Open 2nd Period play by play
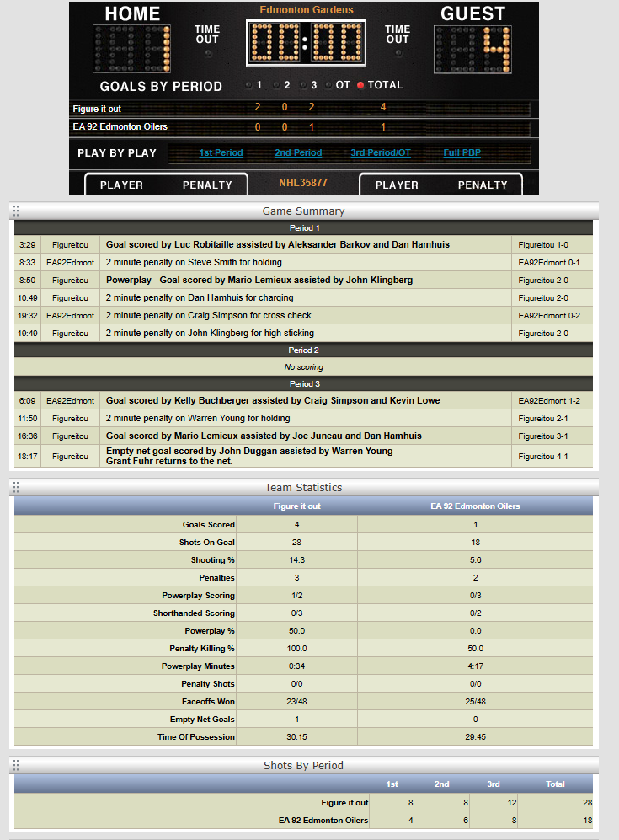This screenshot has height=840, width=619. [x=298, y=152]
